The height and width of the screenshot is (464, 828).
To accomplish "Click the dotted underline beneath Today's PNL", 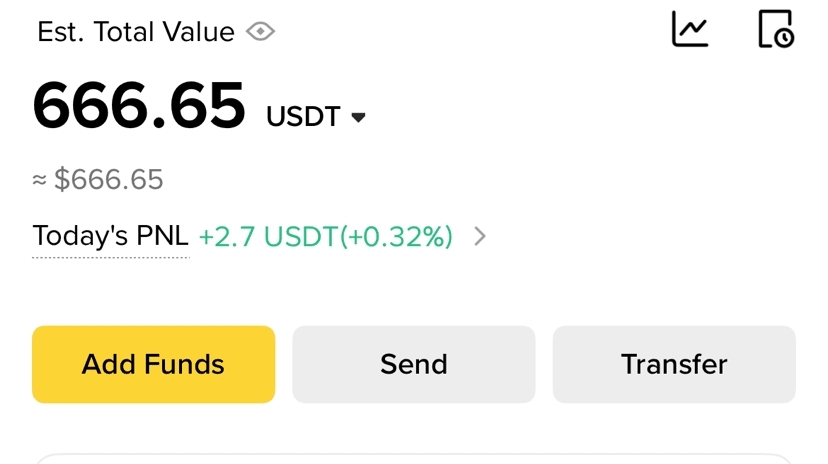I will tap(110, 257).
